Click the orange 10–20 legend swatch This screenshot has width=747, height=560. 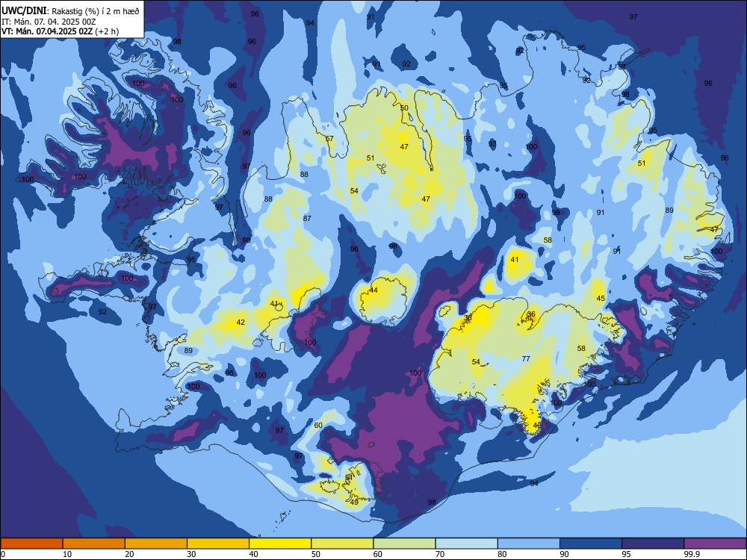point(94,544)
